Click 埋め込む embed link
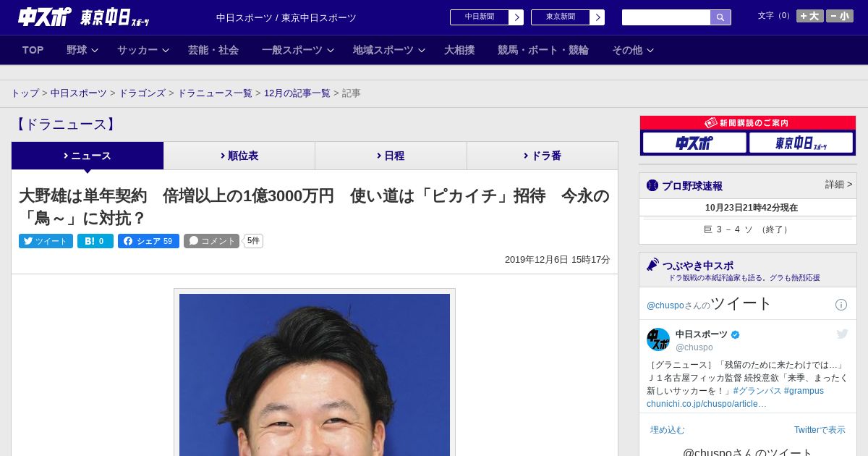Screen dimensions: 868x456 point(668,430)
